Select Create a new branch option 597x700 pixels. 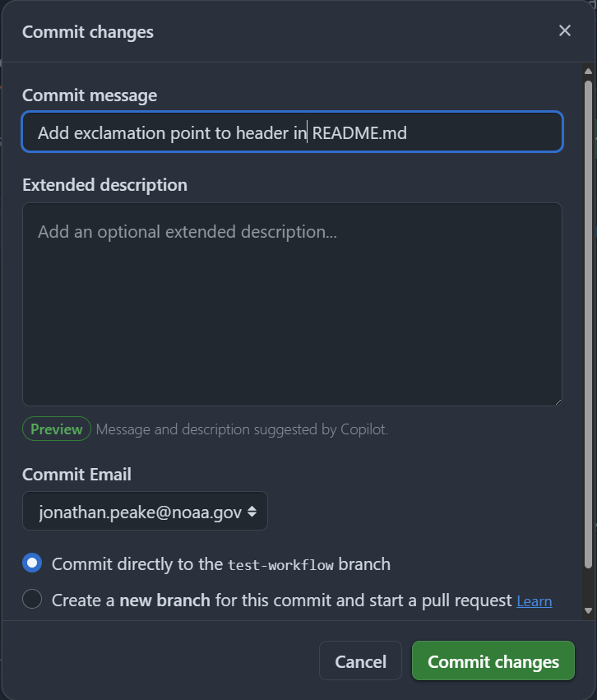(32, 600)
